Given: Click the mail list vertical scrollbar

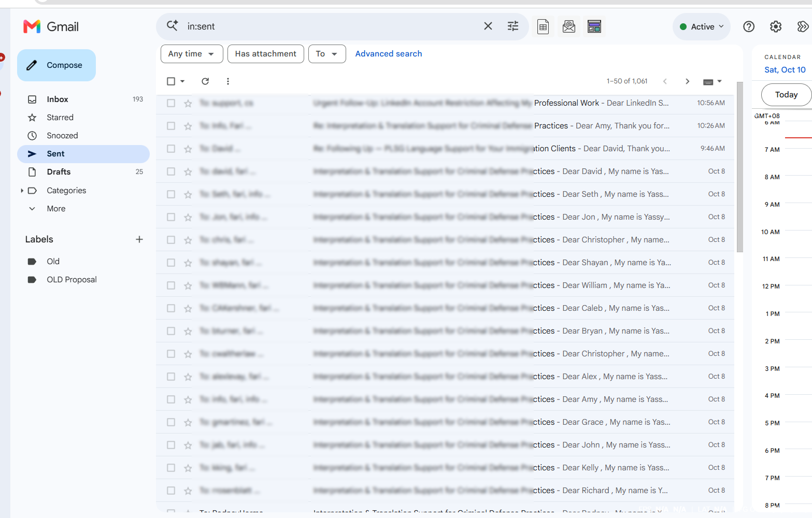Looking at the screenshot, I should pyautogui.click(x=740, y=167).
